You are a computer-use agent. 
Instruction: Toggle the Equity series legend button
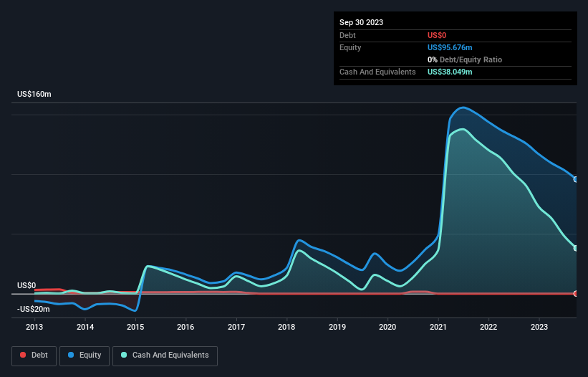click(x=85, y=355)
